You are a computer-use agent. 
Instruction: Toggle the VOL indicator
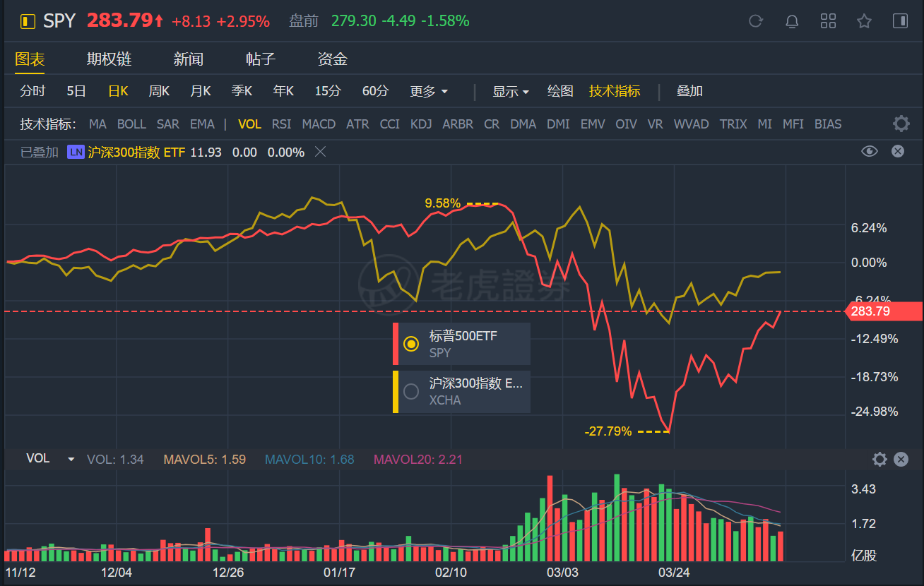[x=249, y=124]
